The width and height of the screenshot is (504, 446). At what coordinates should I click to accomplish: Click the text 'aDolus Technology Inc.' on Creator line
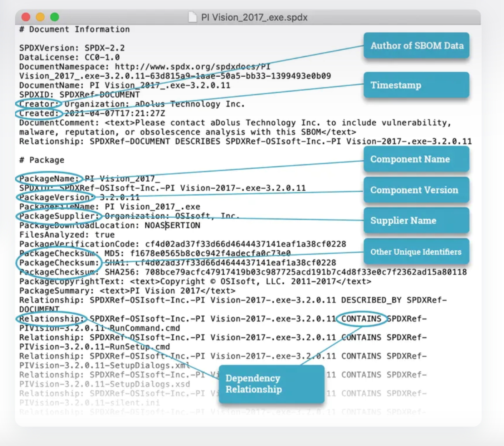190,104
